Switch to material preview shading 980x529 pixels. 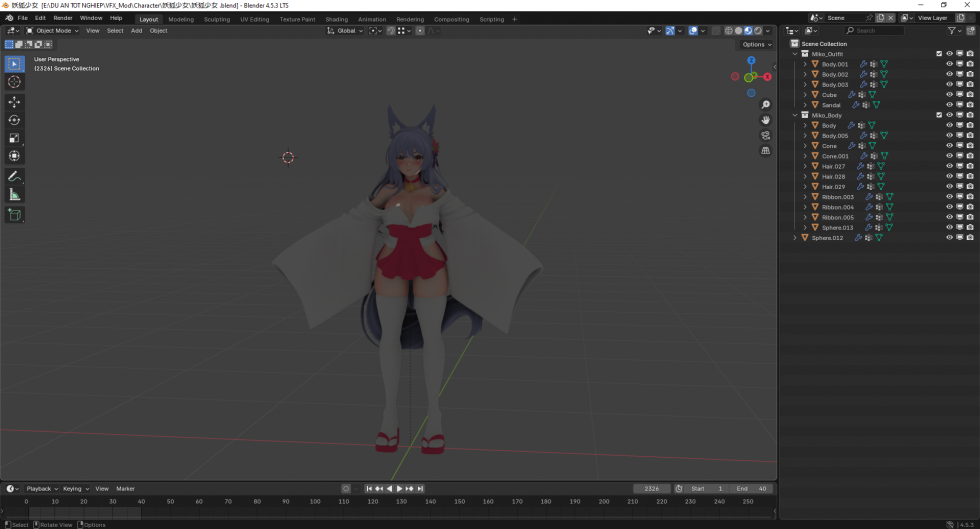point(748,31)
